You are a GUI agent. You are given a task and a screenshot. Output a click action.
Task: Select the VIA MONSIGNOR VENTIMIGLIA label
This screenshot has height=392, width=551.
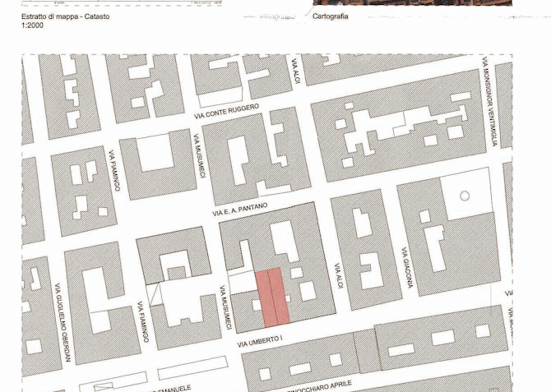point(490,103)
